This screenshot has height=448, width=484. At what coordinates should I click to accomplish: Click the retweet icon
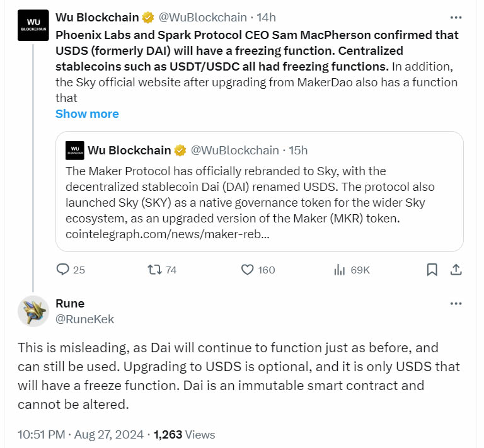click(154, 270)
